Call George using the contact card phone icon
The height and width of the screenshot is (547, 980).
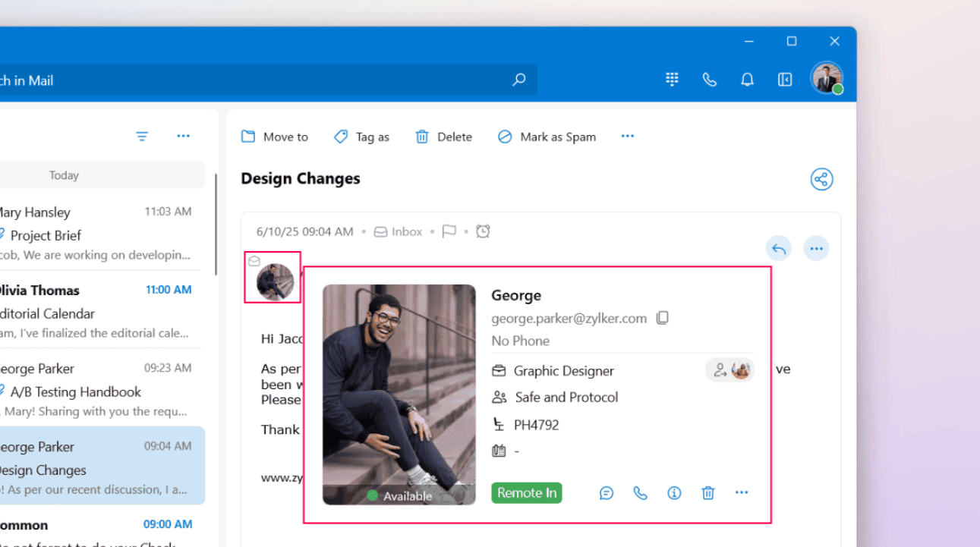(640, 493)
